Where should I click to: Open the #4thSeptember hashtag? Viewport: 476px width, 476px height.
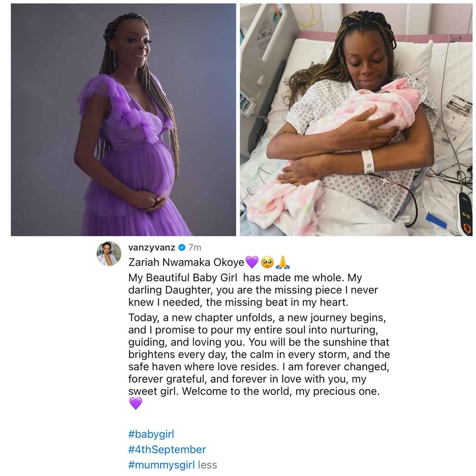(x=167, y=450)
